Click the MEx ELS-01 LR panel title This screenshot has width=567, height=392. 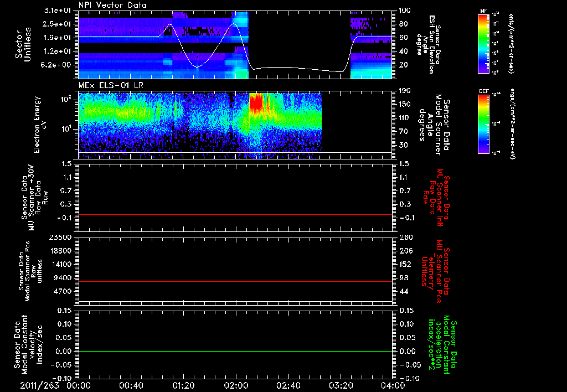tap(112, 86)
